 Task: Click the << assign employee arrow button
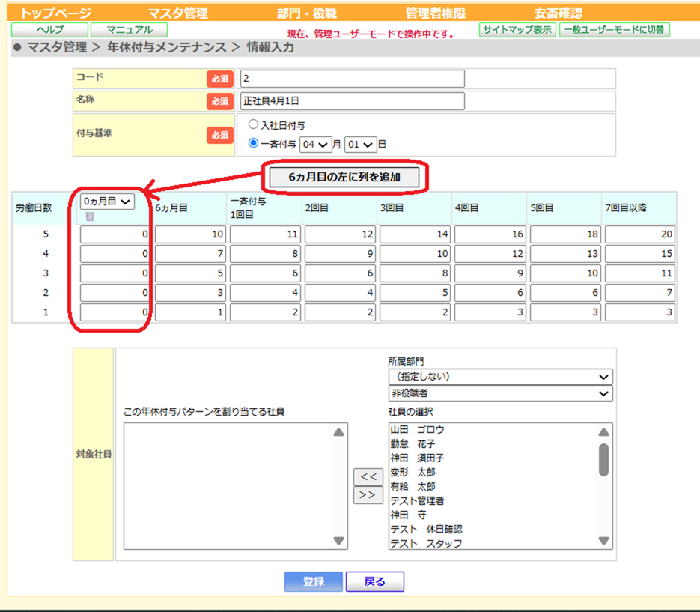pos(368,476)
